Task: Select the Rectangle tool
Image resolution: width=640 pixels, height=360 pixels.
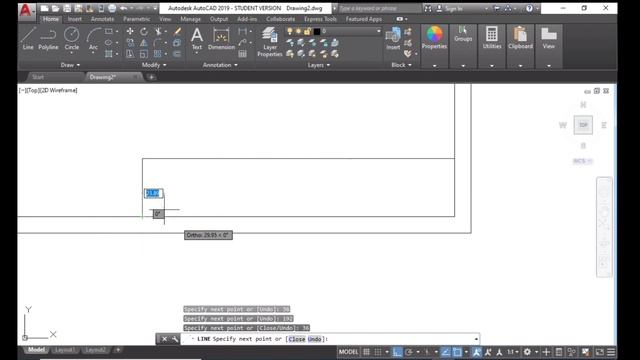Action: pos(109,31)
